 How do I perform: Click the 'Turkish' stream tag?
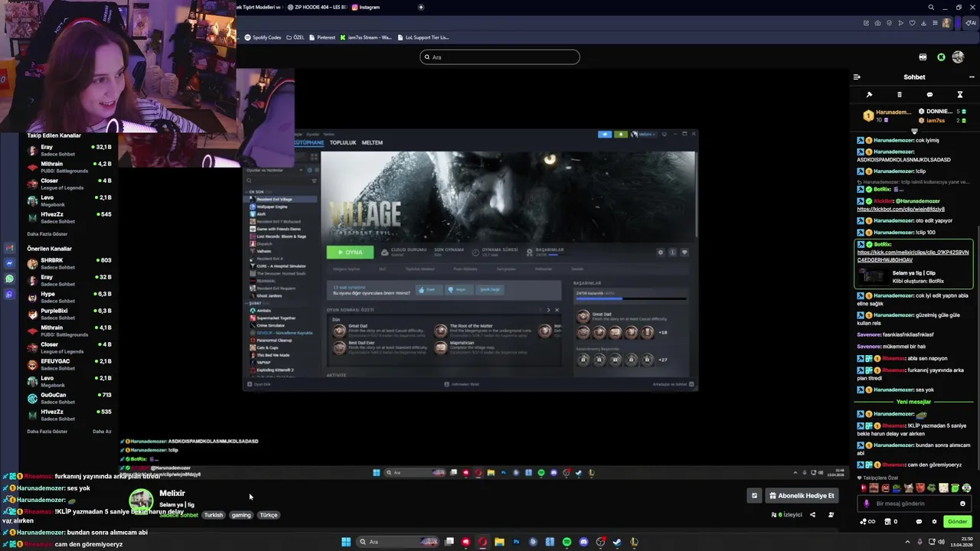coord(214,515)
